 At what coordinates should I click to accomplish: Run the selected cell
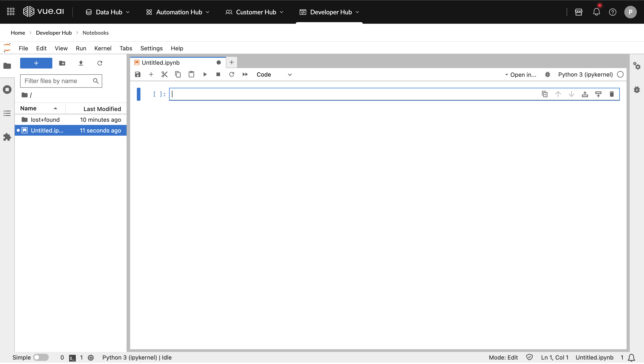pos(205,75)
